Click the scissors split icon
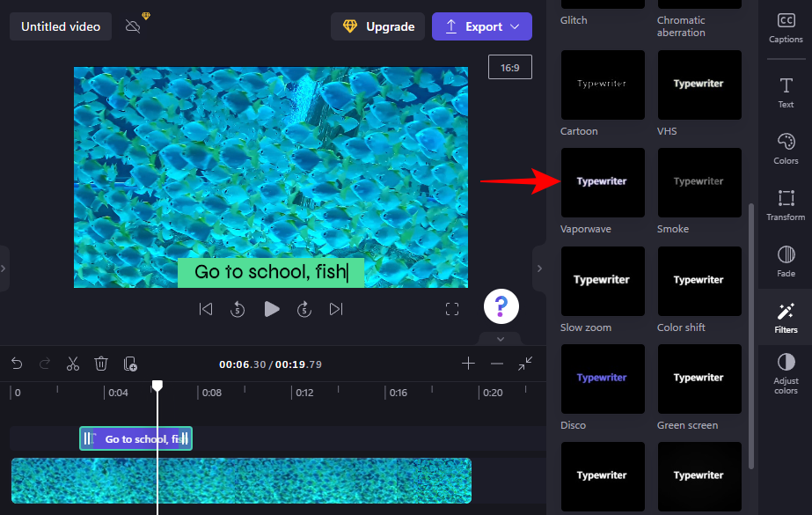Screen dimensions: 812x515 pos(73,364)
